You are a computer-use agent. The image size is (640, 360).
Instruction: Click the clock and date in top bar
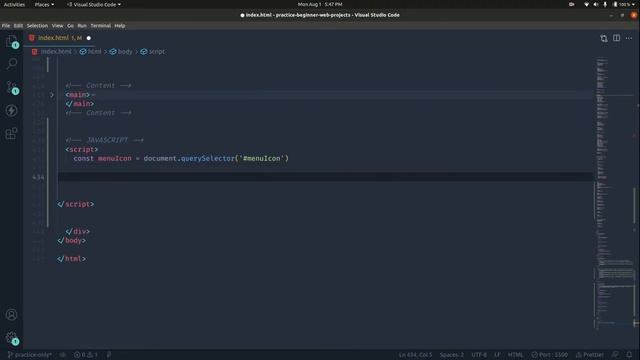coord(320,4)
